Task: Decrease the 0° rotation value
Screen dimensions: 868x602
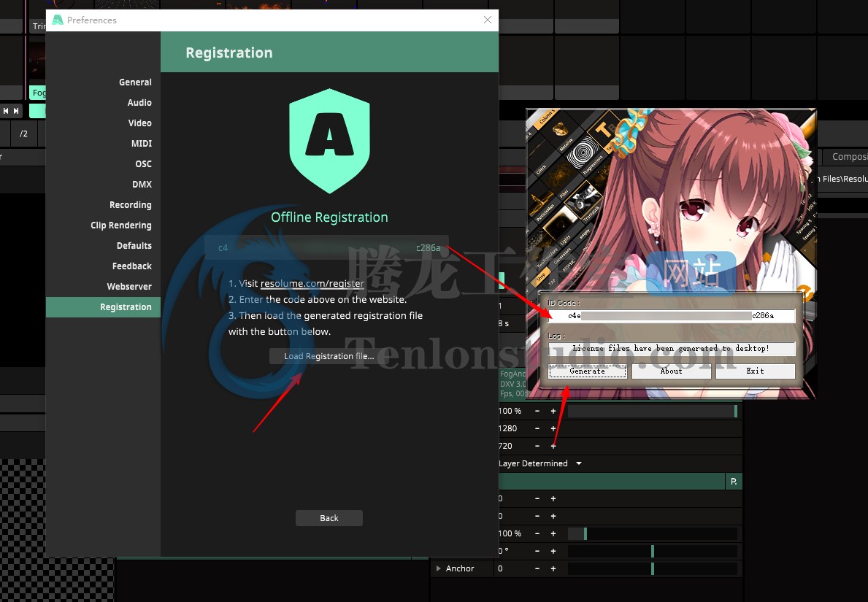Action: [x=537, y=551]
